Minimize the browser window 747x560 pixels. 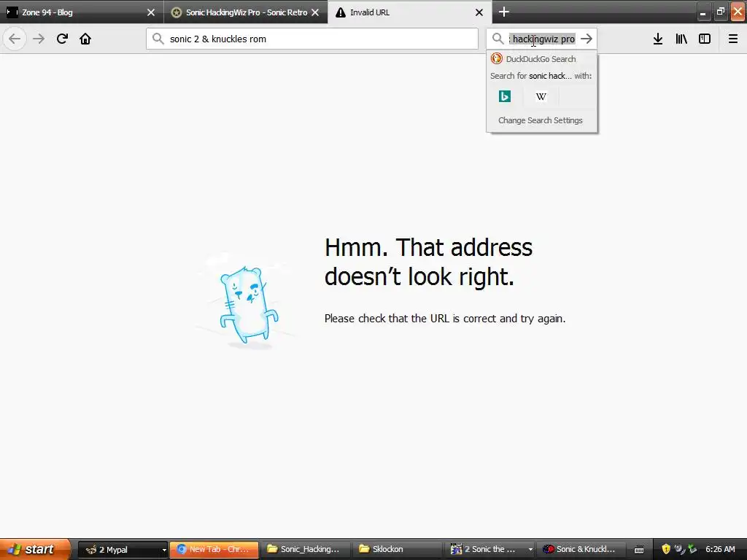(703, 12)
